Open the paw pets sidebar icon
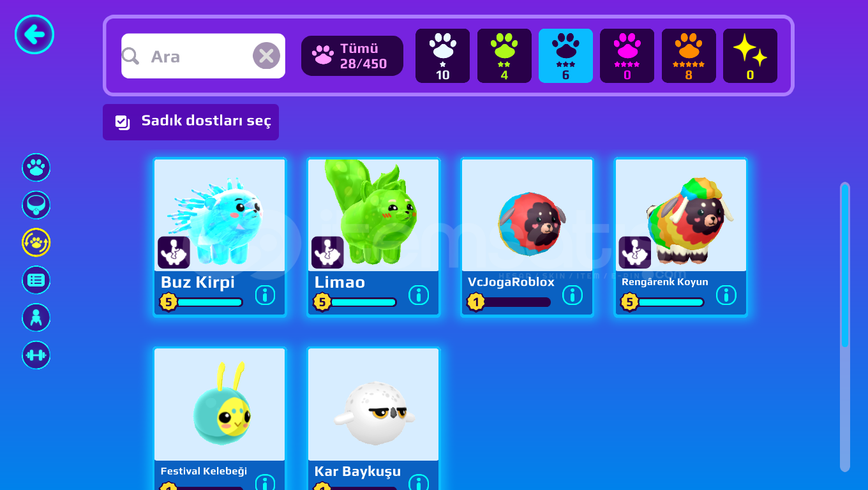 pyautogui.click(x=36, y=168)
